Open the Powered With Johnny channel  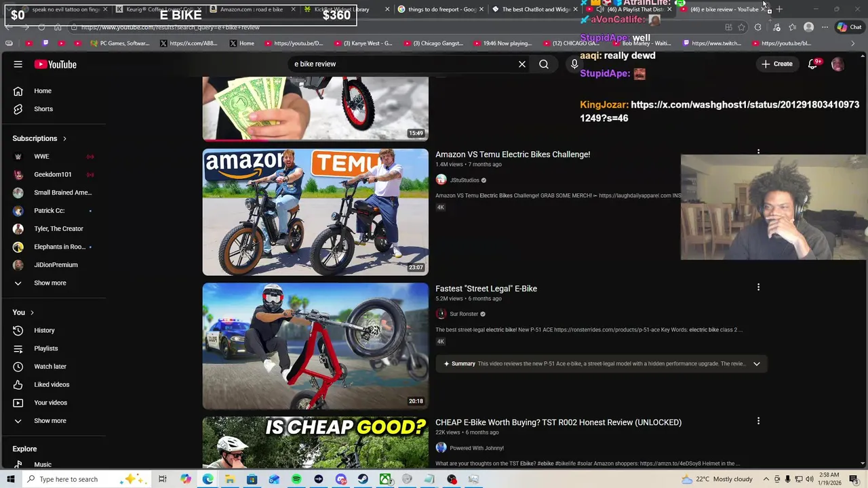[x=477, y=448]
